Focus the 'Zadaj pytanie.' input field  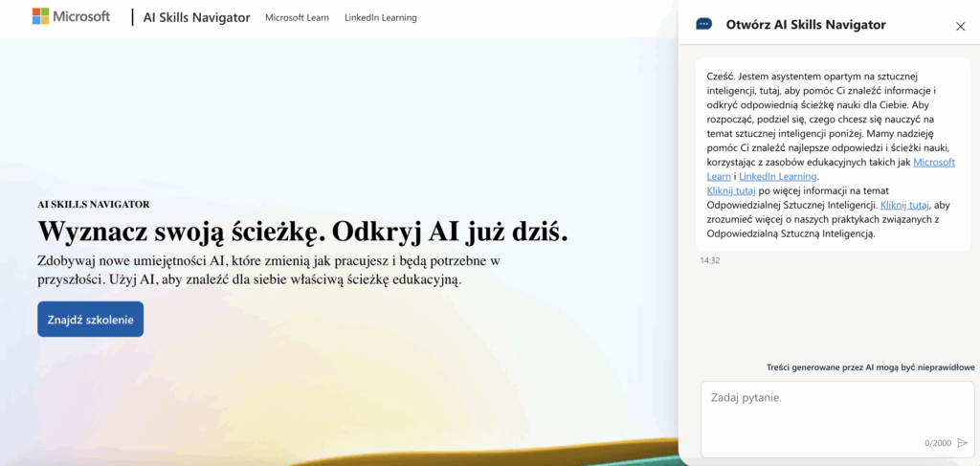tap(823, 407)
